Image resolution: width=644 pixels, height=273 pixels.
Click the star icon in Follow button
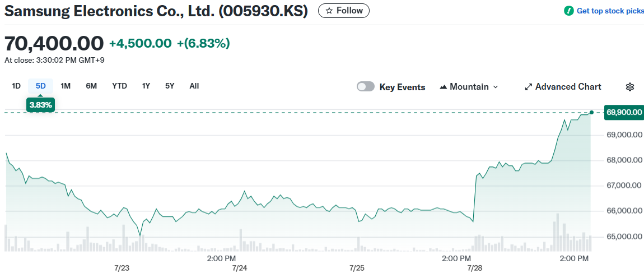[x=329, y=11]
